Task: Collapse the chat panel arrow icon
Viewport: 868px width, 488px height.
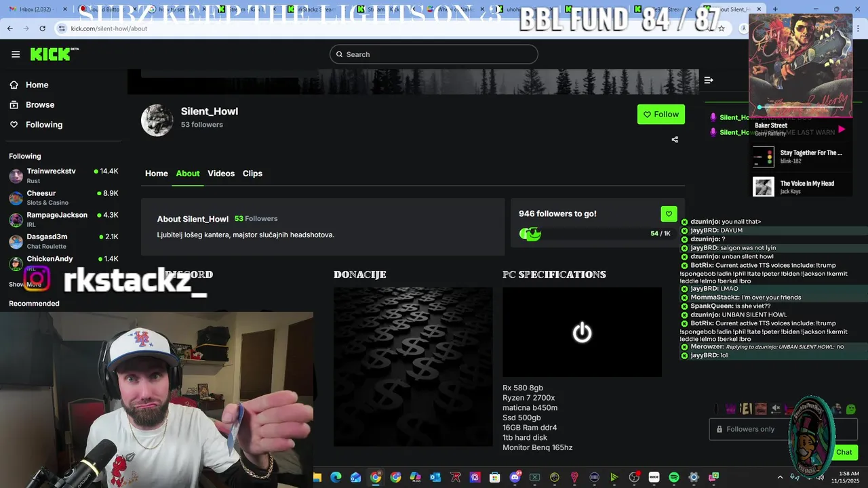Action: pos(709,80)
